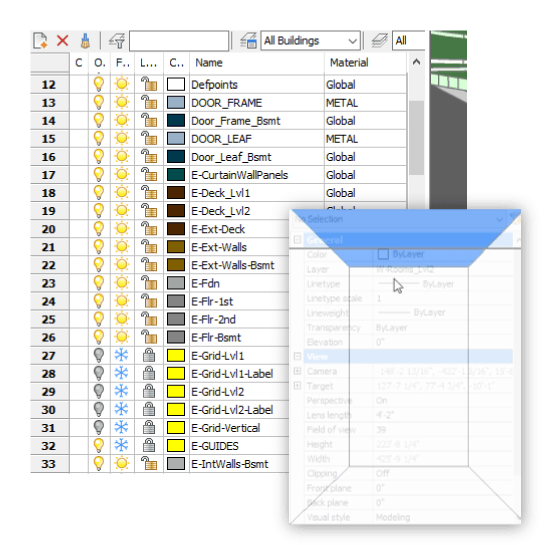545x545 pixels.
Task: Lock the E-CurtainWallPanels layer padlock
Action: click(x=149, y=175)
